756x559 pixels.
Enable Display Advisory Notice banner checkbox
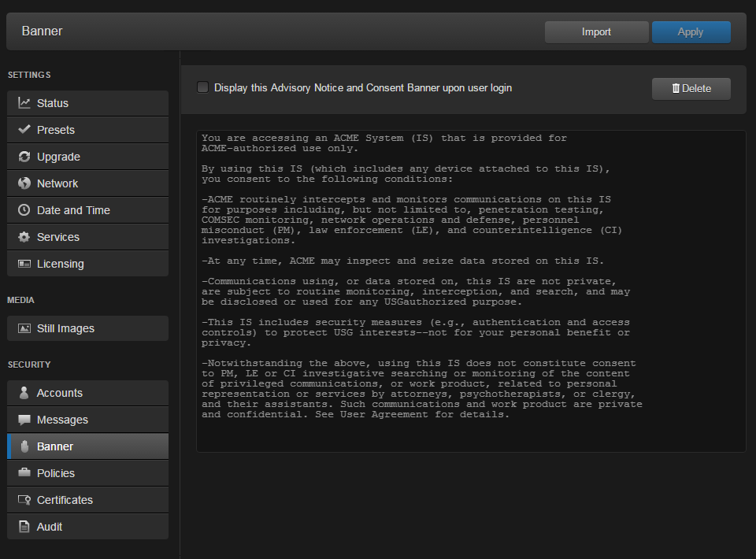point(203,87)
